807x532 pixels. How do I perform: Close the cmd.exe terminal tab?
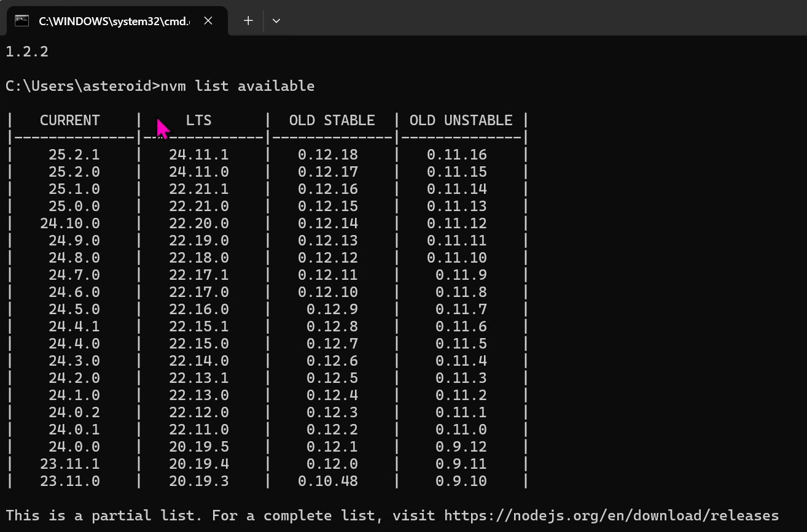click(208, 21)
